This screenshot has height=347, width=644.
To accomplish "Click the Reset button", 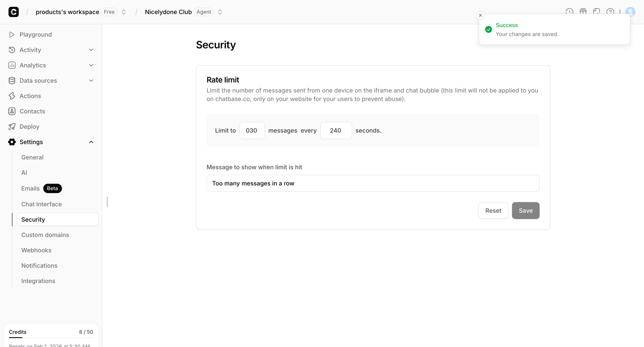I will pyautogui.click(x=493, y=211).
